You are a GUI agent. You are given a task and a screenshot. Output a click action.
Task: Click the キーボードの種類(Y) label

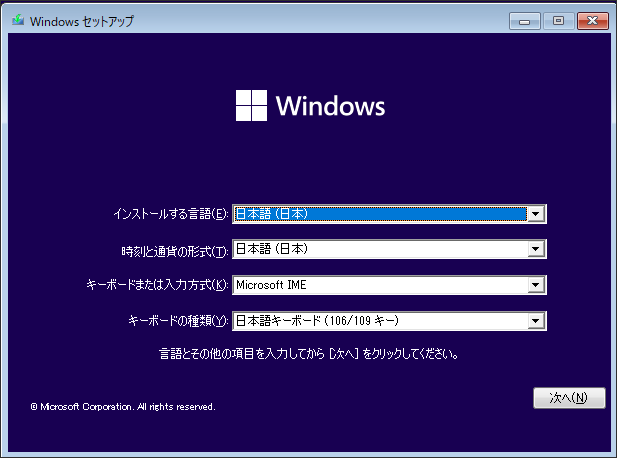click(178, 321)
